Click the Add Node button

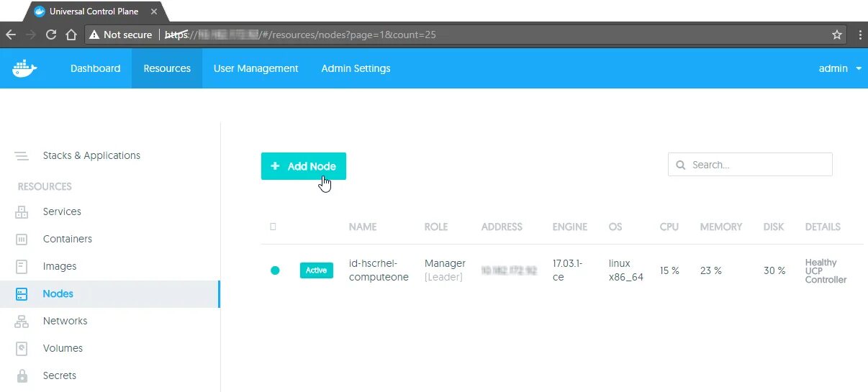tap(304, 166)
